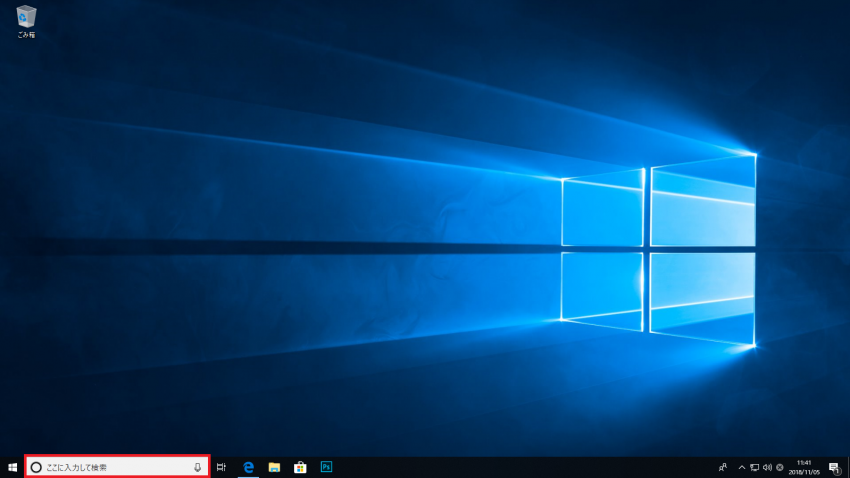
Task: Select the Recycle Bin (ごみ箱) desktop icon
Action: [25, 22]
